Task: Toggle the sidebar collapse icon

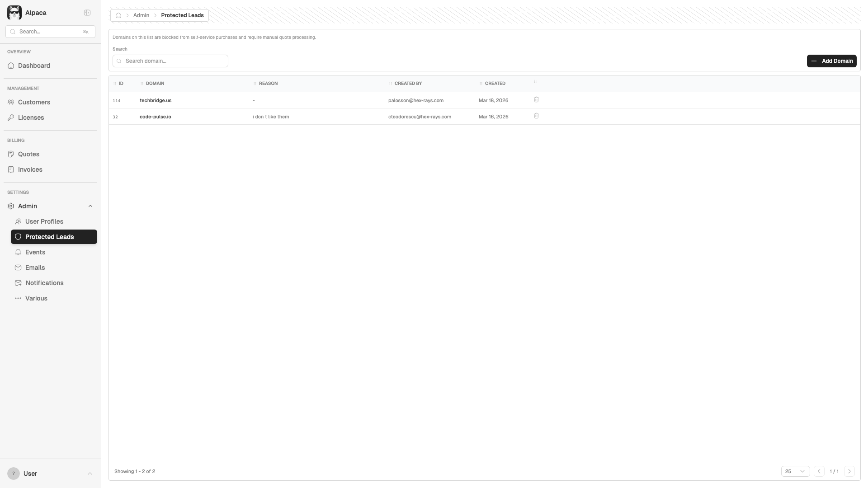Action: [x=87, y=13]
